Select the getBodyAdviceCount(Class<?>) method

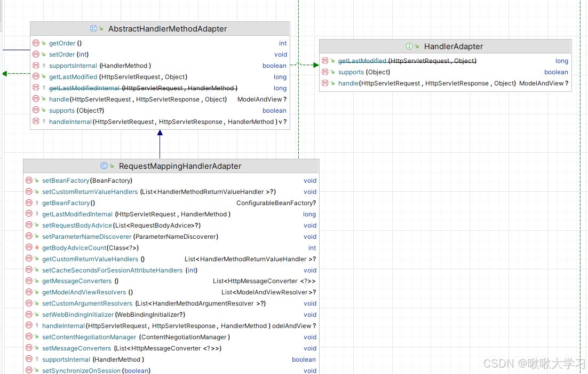[90, 248]
